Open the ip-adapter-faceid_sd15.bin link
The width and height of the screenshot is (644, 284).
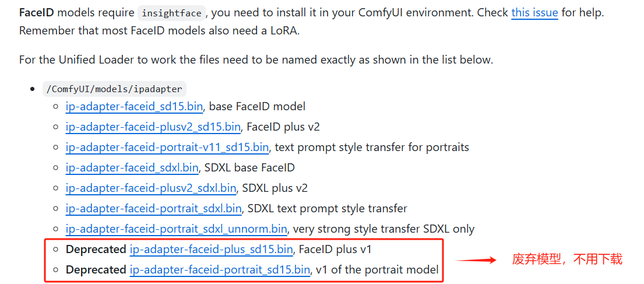(x=134, y=107)
